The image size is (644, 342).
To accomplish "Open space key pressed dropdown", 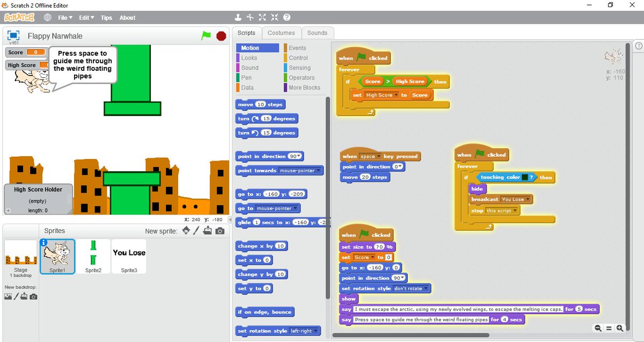I will click(378, 156).
